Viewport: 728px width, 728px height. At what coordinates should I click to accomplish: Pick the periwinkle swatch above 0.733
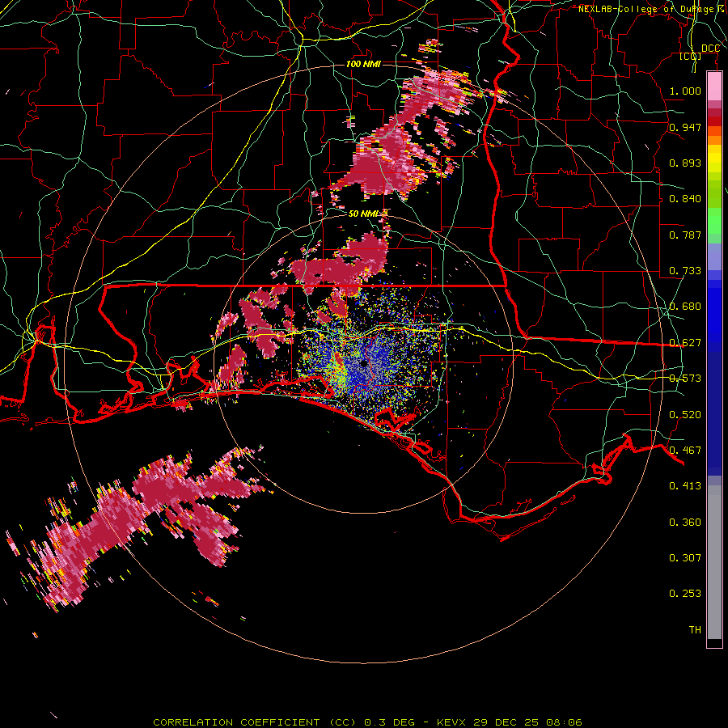point(714,256)
